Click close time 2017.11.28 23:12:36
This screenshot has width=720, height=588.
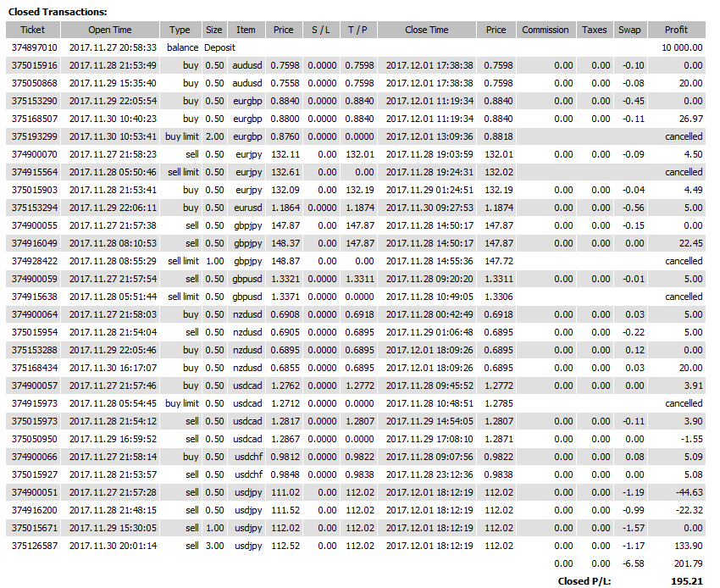429,475
